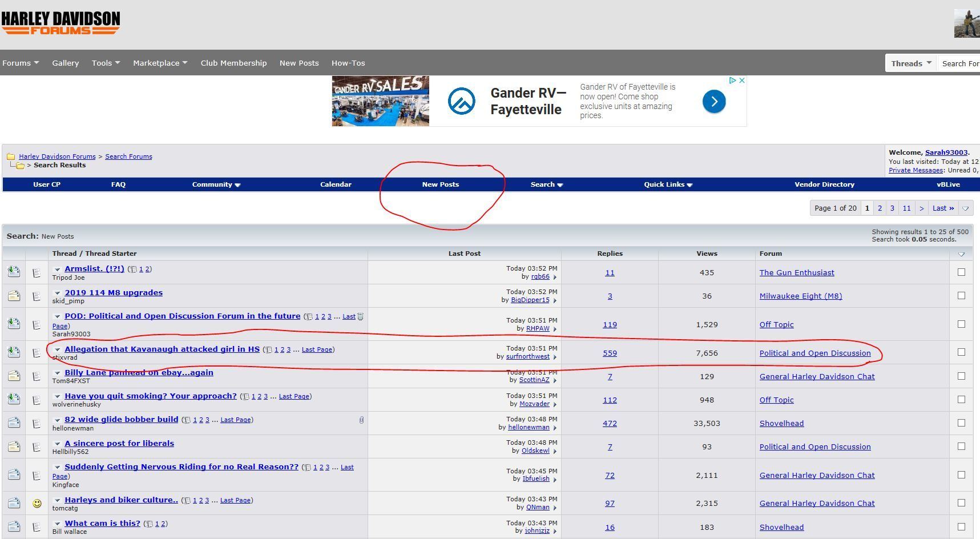Go to page 2 of search results
This screenshot has height=539, width=980.
click(880, 208)
